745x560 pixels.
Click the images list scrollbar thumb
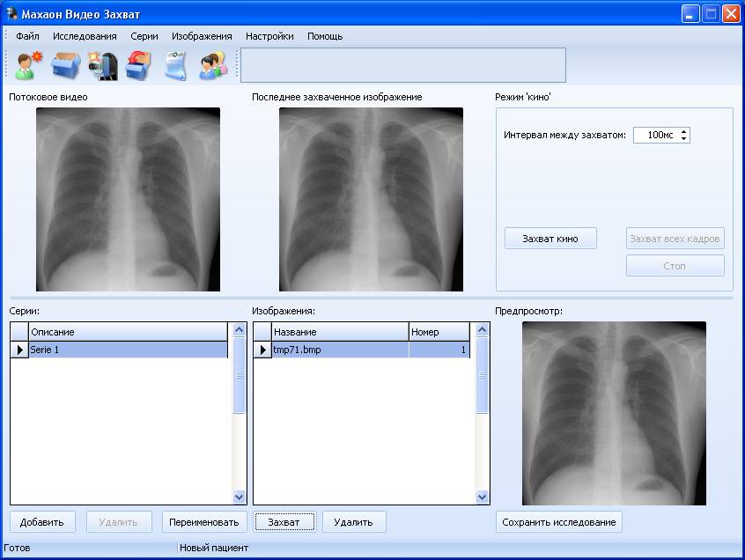482,375
